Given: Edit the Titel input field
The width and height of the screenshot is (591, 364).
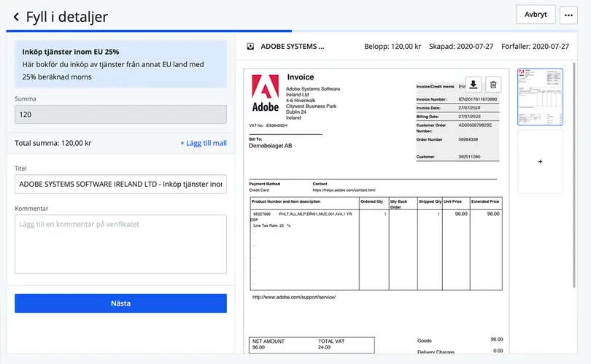Looking at the screenshot, I should pyautogui.click(x=120, y=185).
